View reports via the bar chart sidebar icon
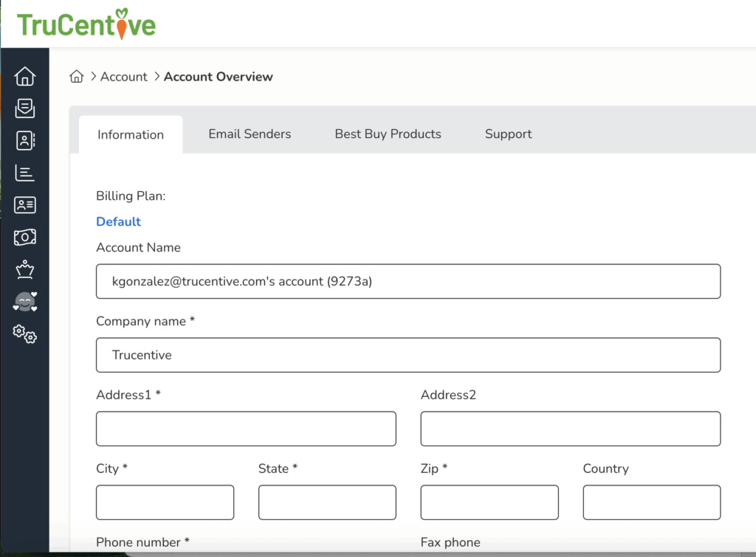 coord(24,172)
